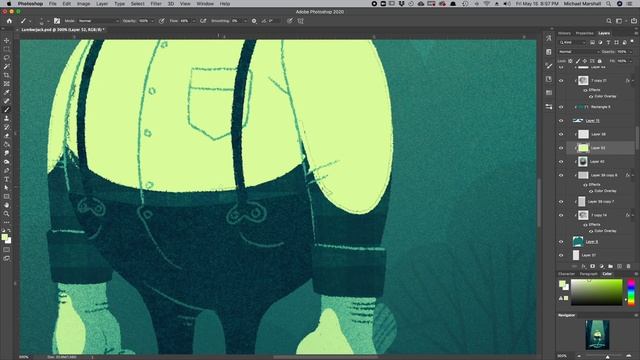Select the Paint Bucket tool
The image size is (640, 360).
pyautogui.click(x=7, y=144)
